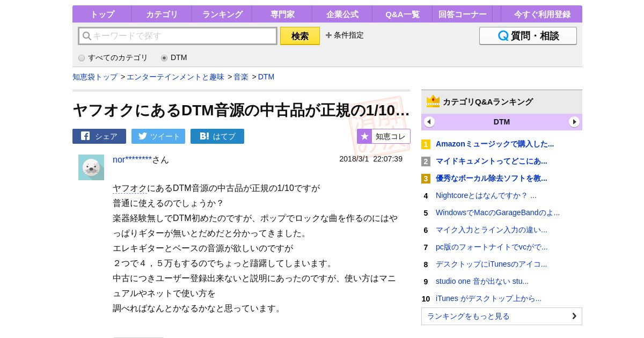644x338 pixels.
Task: Click the 質問・相談 button
Action: 528,36
